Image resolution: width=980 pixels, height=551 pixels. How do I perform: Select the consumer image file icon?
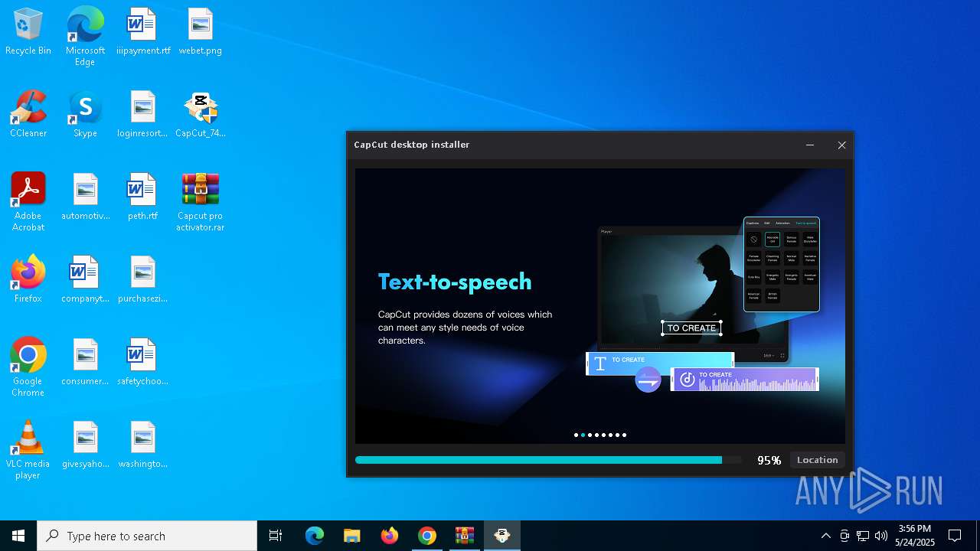(85, 363)
